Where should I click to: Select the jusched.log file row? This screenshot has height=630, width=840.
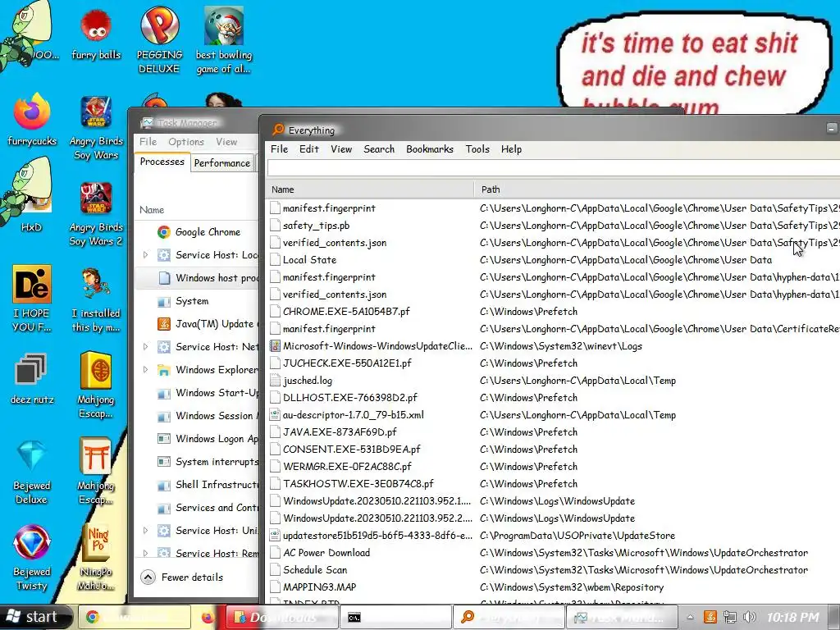552,381
